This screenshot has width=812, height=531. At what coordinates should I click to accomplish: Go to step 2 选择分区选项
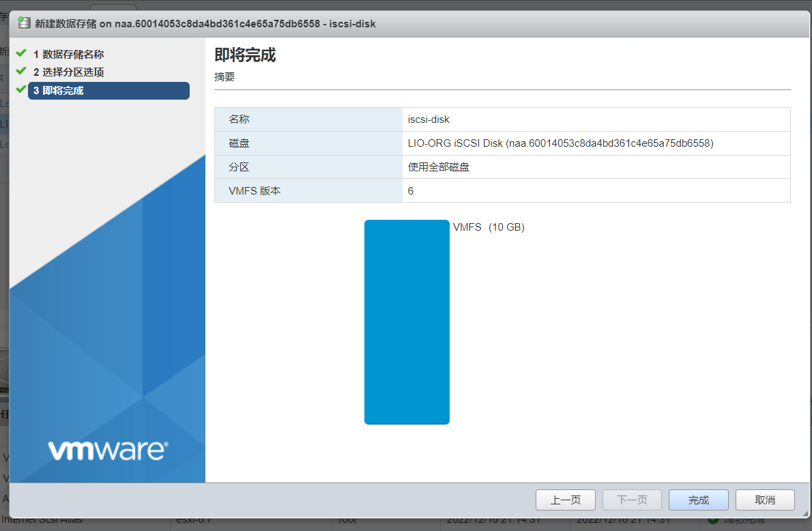coord(68,72)
